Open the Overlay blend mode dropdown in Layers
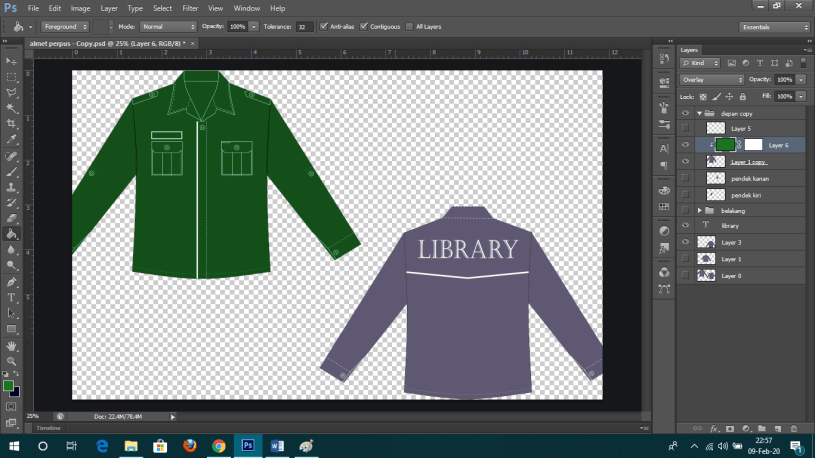The width and height of the screenshot is (815, 458). pos(711,79)
